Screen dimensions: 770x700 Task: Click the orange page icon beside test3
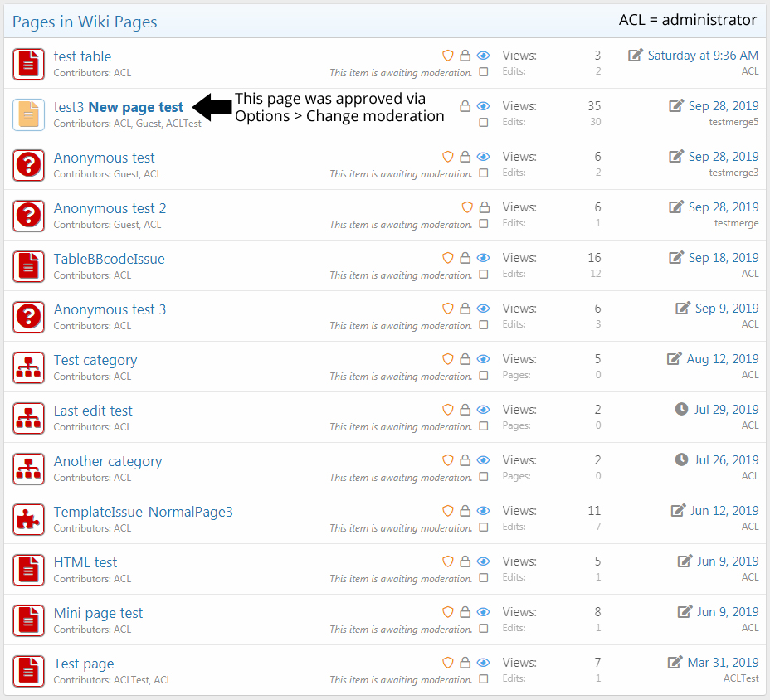(x=28, y=114)
